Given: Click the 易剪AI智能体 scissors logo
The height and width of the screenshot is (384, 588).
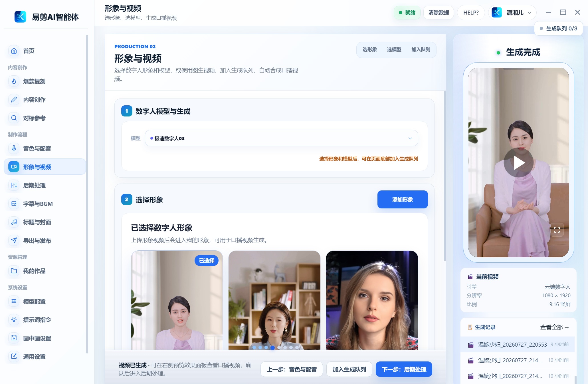Looking at the screenshot, I should tap(20, 17).
